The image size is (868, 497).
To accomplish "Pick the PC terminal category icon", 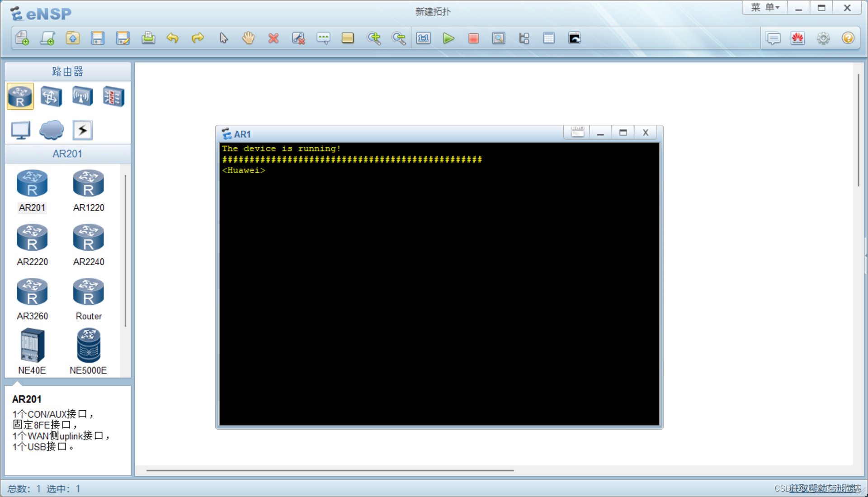I will tap(20, 130).
